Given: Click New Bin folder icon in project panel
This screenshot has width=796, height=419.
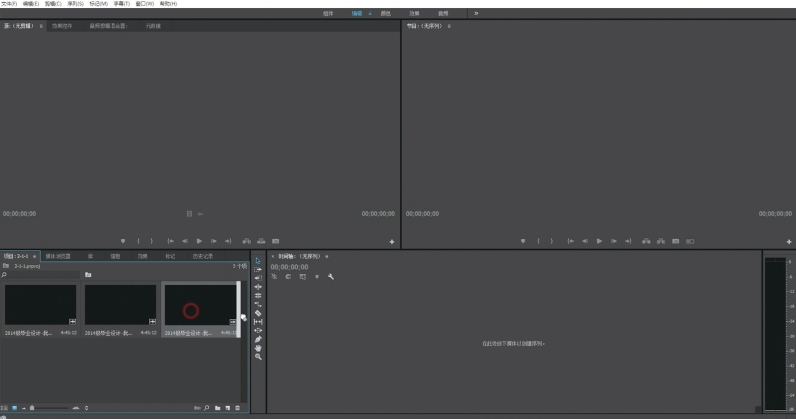Looking at the screenshot, I should [217, 408].
